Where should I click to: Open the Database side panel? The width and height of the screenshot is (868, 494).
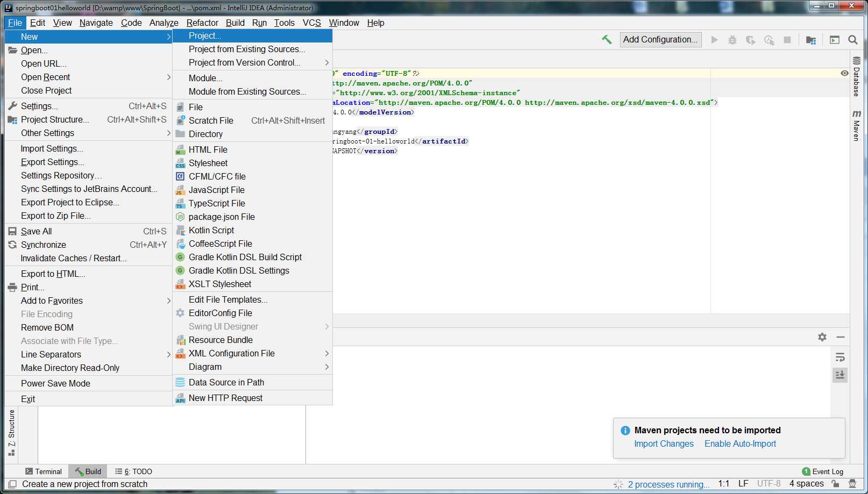856,76
